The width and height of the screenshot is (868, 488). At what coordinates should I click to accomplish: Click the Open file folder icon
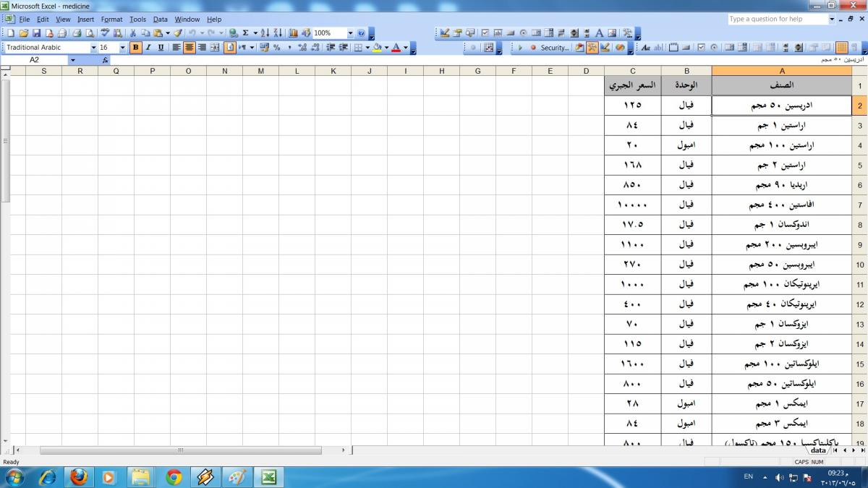tap(23, 33)
